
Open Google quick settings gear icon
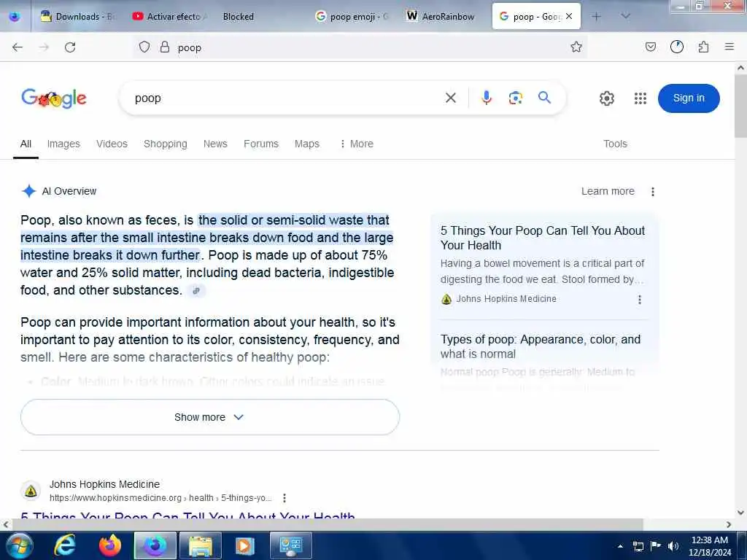click(606, 98)
